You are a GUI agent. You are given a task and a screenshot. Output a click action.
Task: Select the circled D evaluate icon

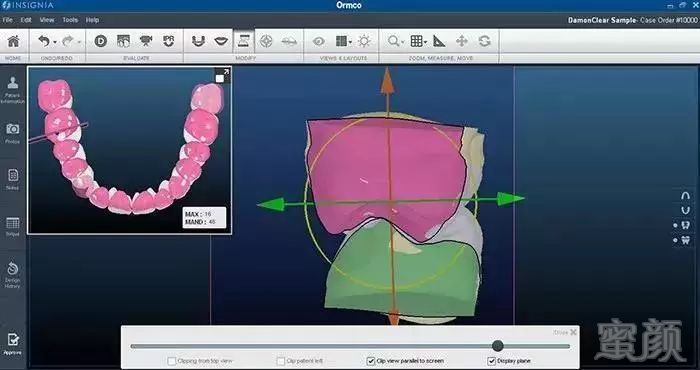(100, 42)
